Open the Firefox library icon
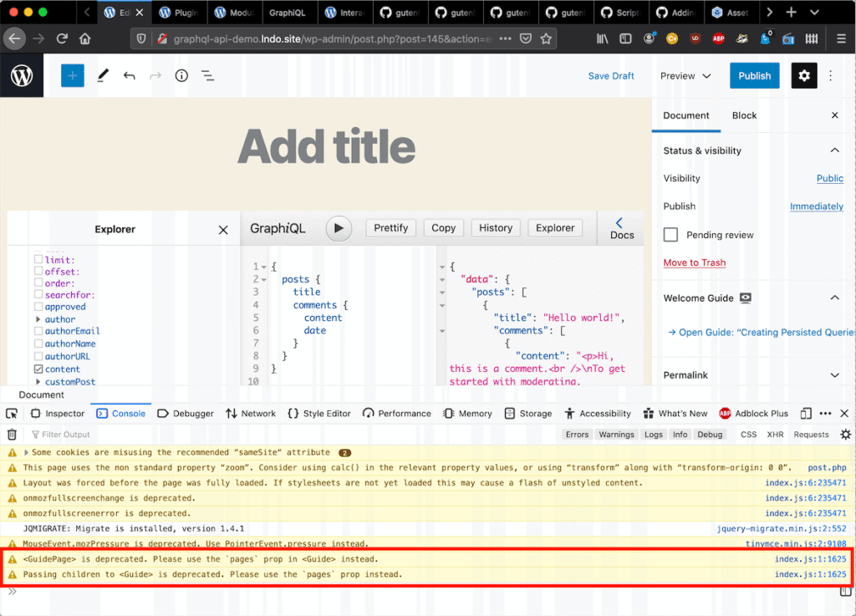Viewport: 856px width, 616px height. (x=602, y=38)
